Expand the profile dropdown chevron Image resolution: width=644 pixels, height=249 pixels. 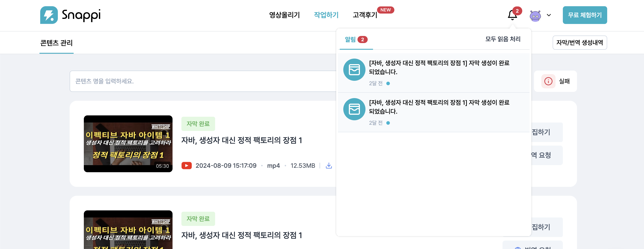[x=549, y=15]
